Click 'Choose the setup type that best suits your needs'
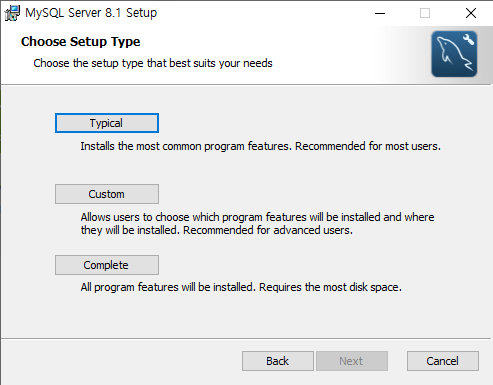 click(153, 63)
